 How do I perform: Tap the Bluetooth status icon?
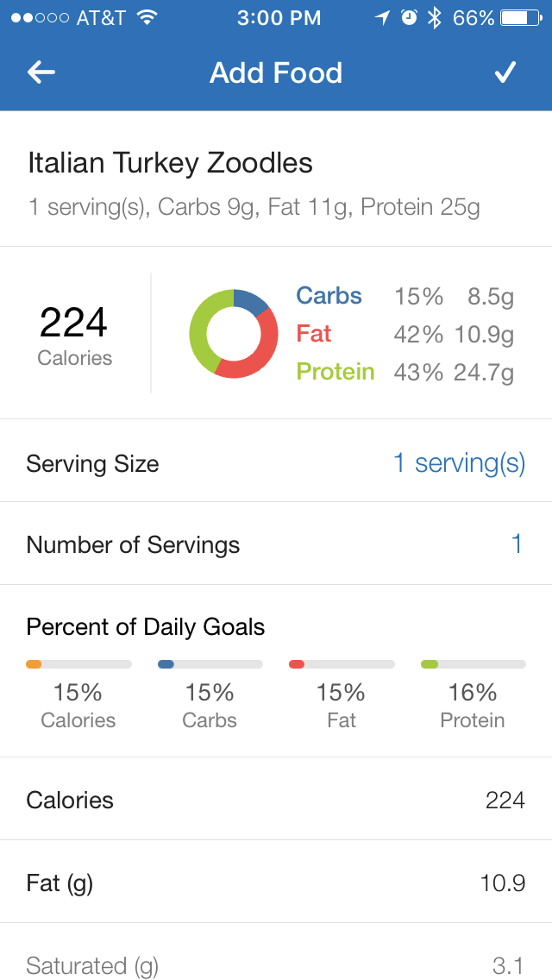[436, 18]
